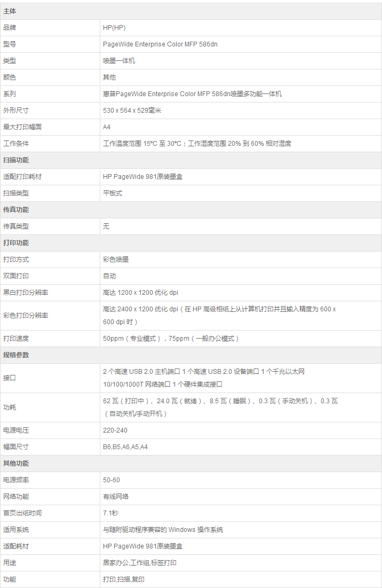Viewport: 382px width, 588px height.
Task: Click the 颜色 row label
Action: tap(10, 77)
